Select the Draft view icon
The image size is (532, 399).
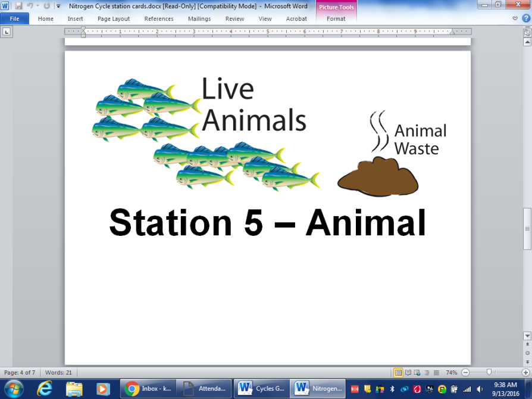point(435,372)
